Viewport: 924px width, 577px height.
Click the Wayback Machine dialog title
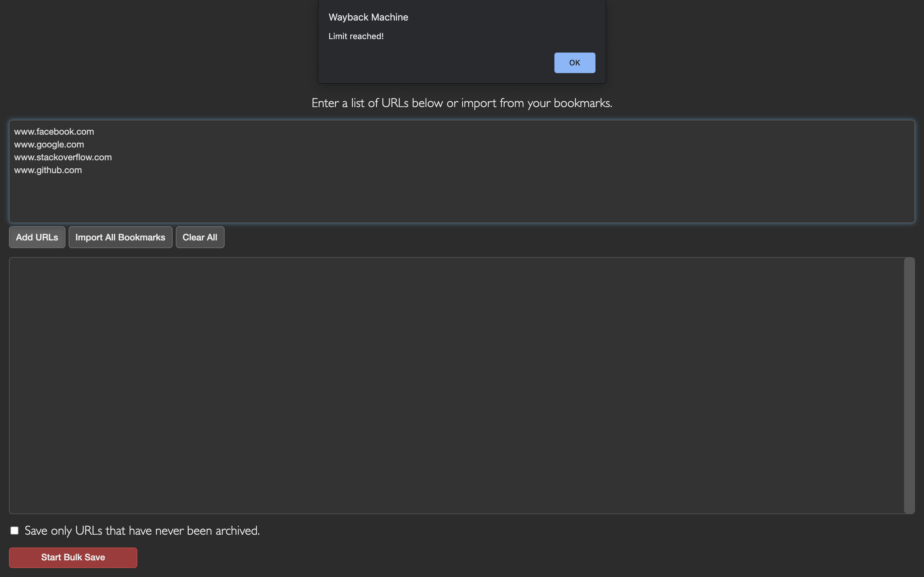click(368, 17)
